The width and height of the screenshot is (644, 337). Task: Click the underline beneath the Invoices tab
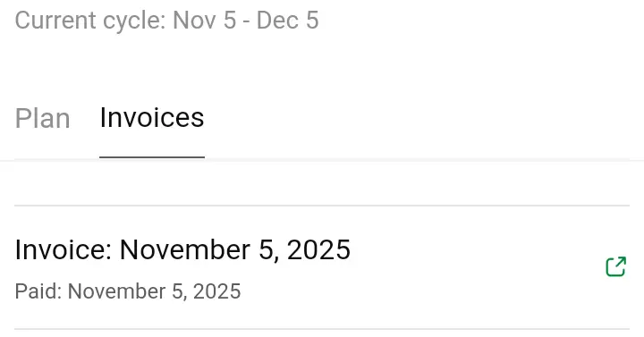pos(152,156)
